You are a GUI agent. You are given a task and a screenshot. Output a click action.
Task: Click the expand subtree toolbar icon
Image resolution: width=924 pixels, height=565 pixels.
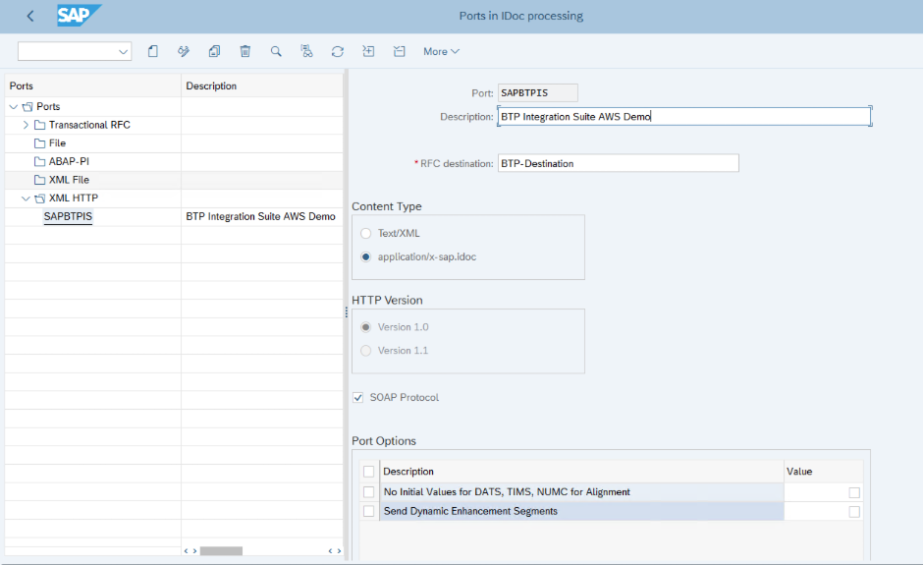(368, 51)
